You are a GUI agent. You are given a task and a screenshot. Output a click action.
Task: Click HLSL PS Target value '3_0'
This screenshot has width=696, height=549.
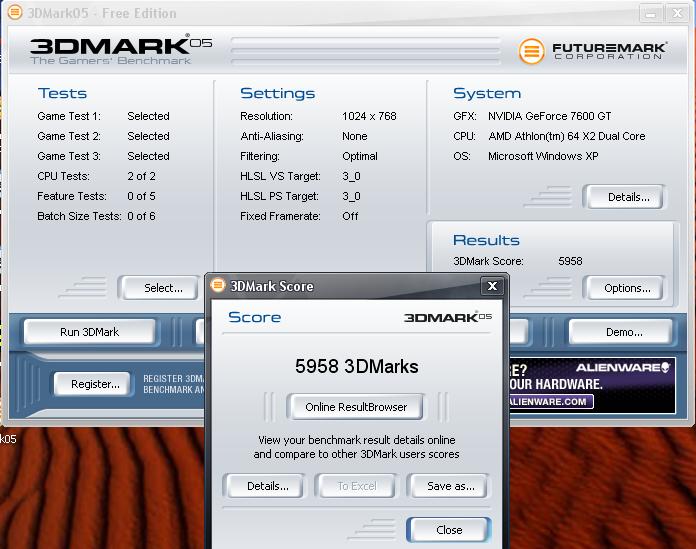pyautogui.click(x=352, y=196)
